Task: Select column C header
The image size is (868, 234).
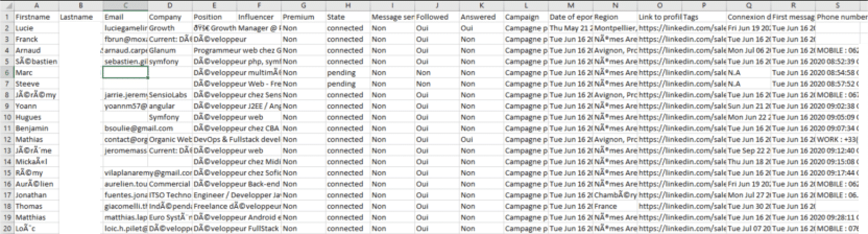Action: [x=125, y=6]
